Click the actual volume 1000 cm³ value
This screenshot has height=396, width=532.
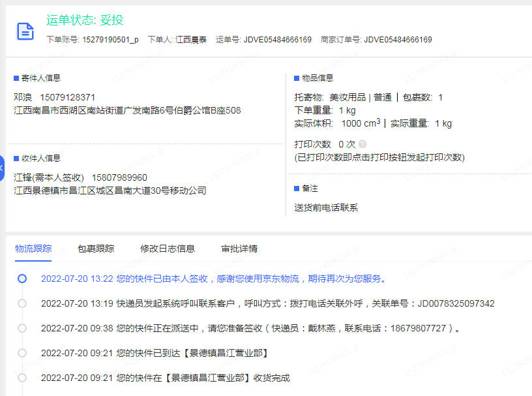click(361, 123)
